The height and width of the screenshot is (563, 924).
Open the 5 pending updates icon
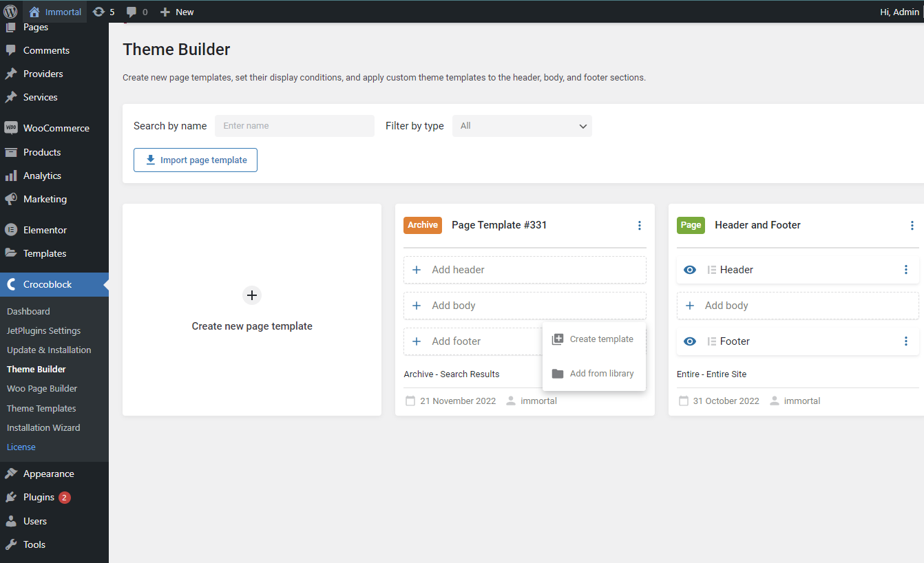[x=103, y=12]
